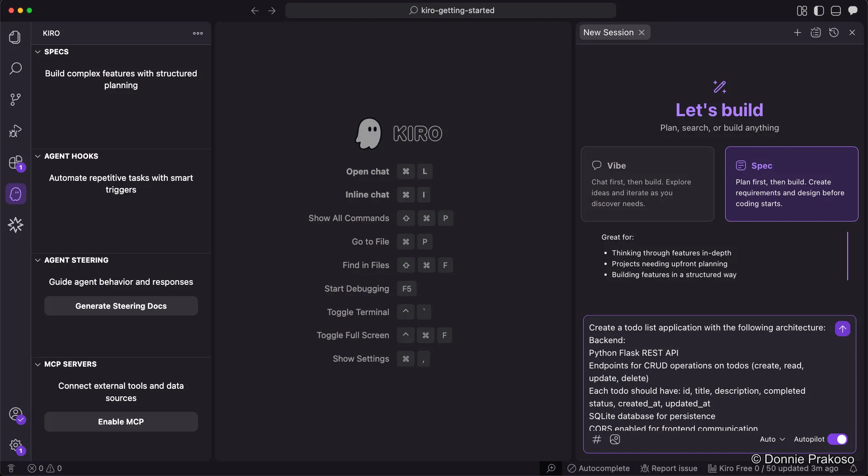Screen dimensions: 868x476
Task: Expand the Auto model dropdown
Action: pos(772,439)
